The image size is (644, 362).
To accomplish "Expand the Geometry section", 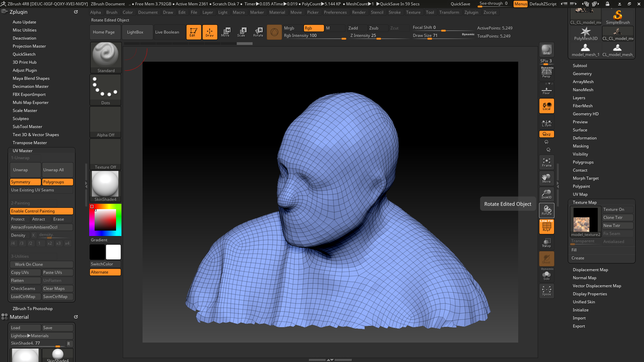I will coord(582,74).
